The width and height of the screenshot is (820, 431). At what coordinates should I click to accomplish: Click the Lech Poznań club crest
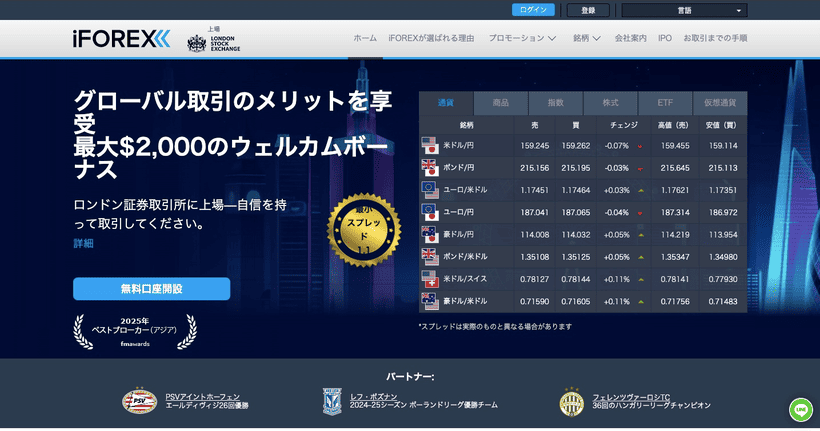(x=332, y=402)
